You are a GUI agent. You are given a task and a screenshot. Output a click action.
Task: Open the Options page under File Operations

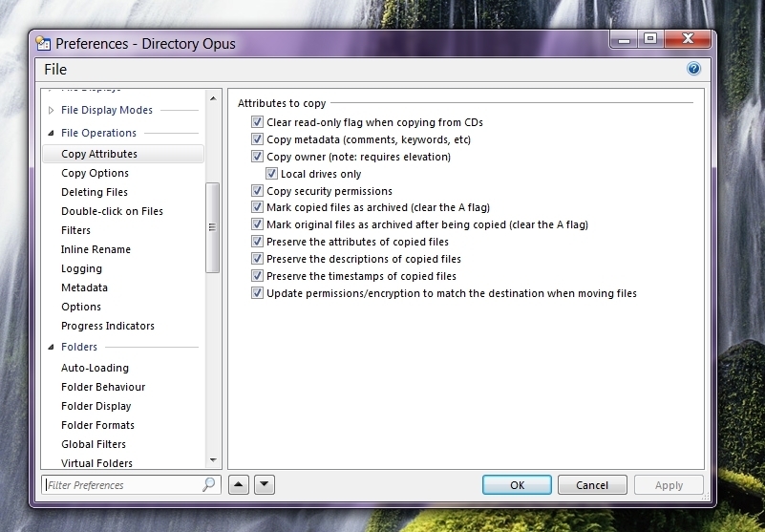[x=81, y=307]
